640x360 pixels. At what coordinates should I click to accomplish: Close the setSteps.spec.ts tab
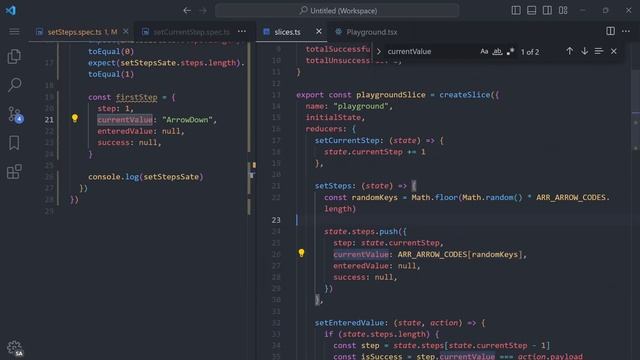click(126, 31)
